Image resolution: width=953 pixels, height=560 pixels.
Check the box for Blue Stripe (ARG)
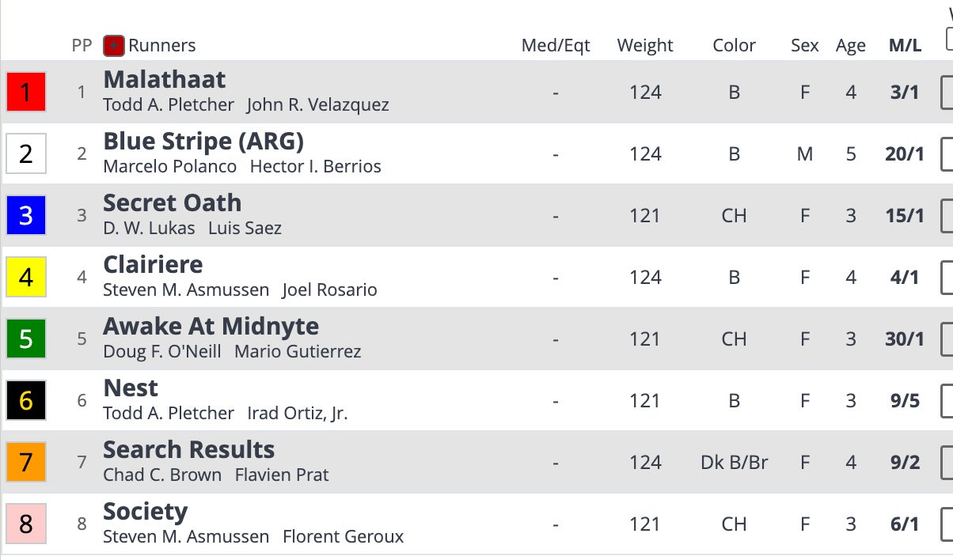tap(947, 154)
